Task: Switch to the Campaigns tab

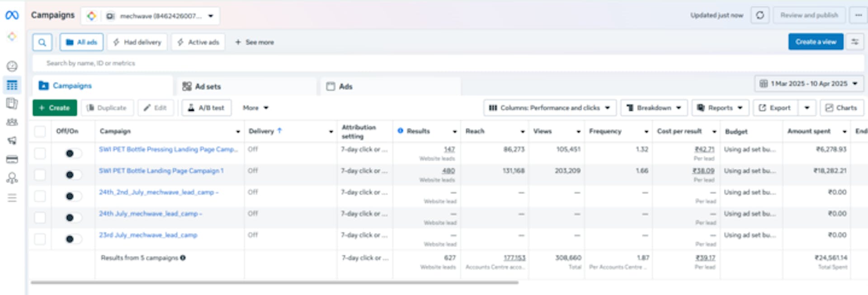Action: (x=103, y=86)
